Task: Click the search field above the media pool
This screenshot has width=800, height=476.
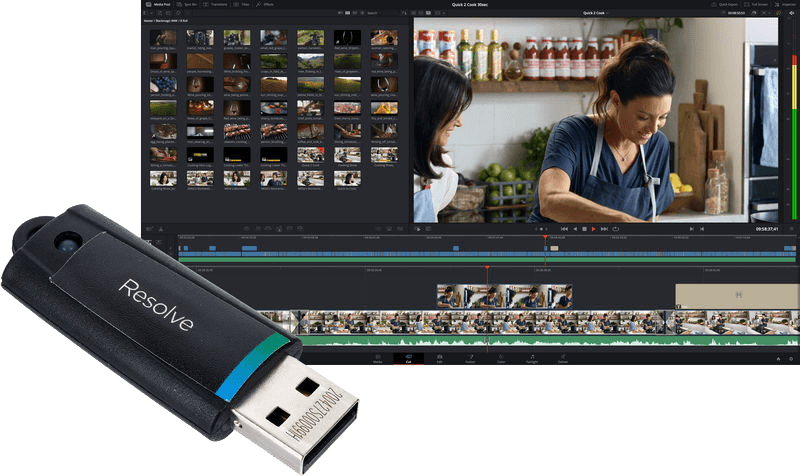Action: pos(381,13)
